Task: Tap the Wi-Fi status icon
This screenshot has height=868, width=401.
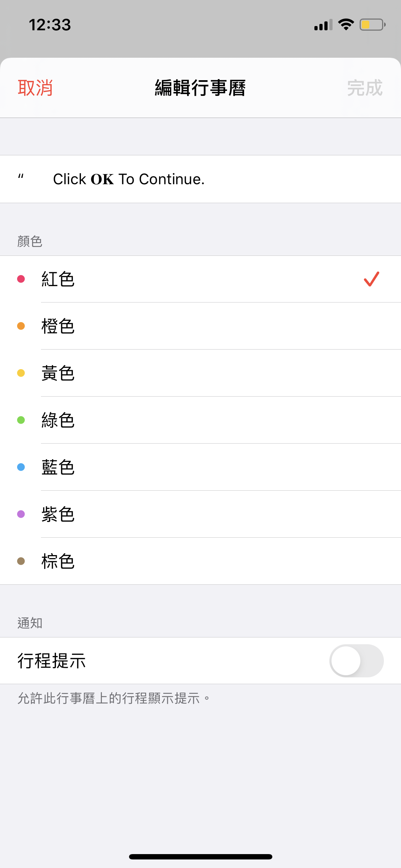Action: coord(346,25)
